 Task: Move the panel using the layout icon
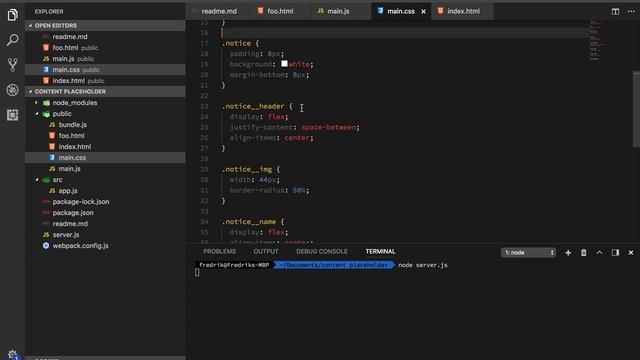[615, 253]
